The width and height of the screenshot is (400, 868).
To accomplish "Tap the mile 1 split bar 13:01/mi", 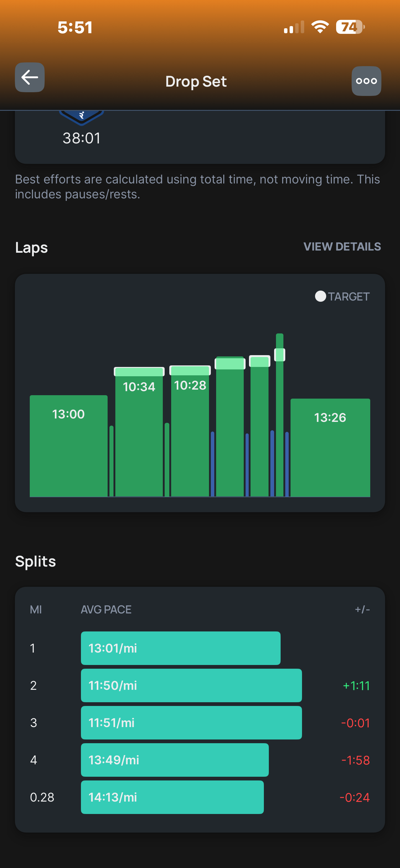I will point(180,648).
